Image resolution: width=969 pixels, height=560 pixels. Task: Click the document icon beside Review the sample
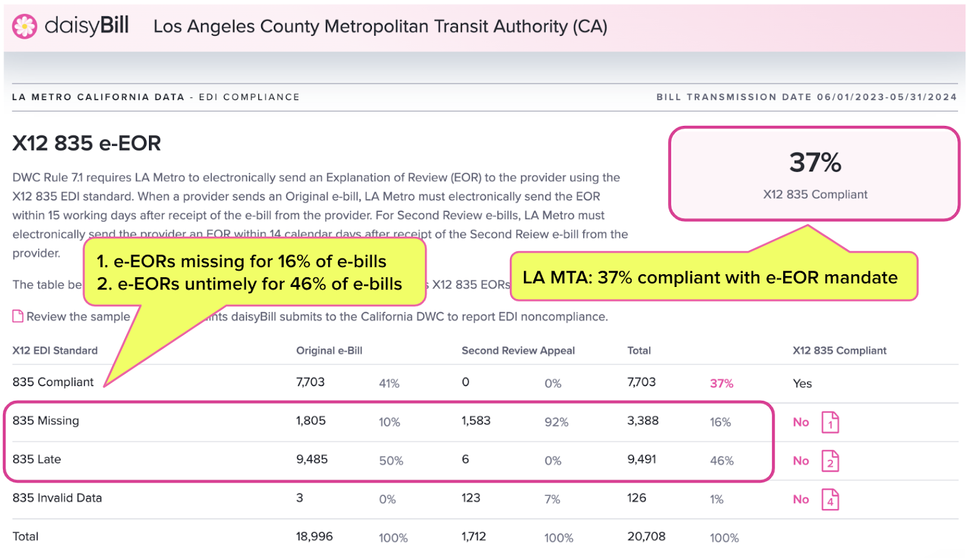pyautogui.click(x=18, y=316)
